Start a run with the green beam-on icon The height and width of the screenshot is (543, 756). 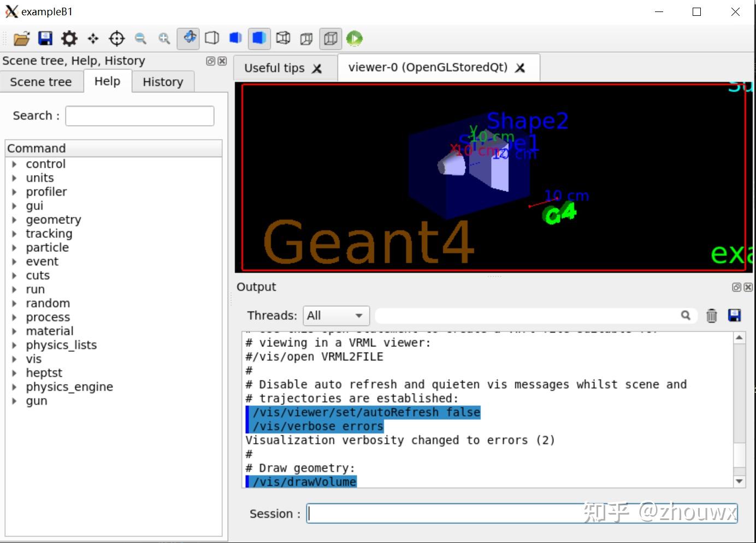click(354, 38)
